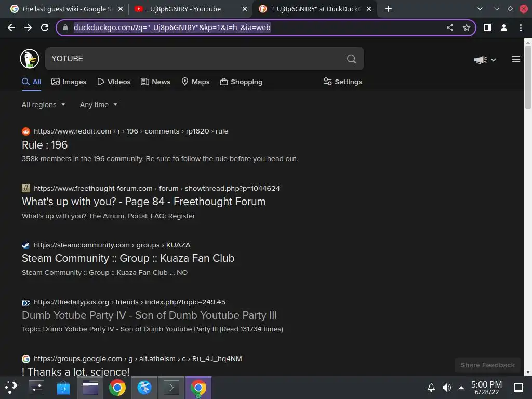Select 'Steam Community :: Group :: Kuaza Fan Club ... NO' snippet

point(104,273)
